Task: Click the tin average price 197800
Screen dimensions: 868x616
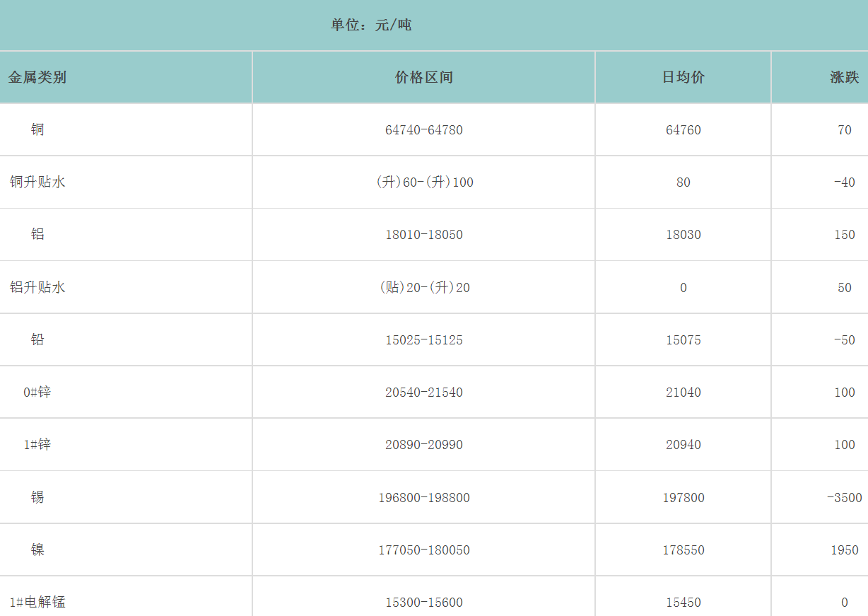Action: point(683,498)
